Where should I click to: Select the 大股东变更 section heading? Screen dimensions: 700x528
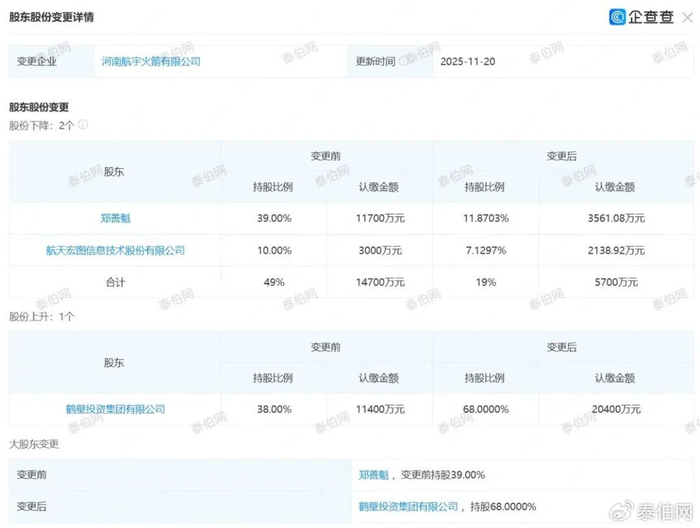pyautogui.click(x=34, y=444)
